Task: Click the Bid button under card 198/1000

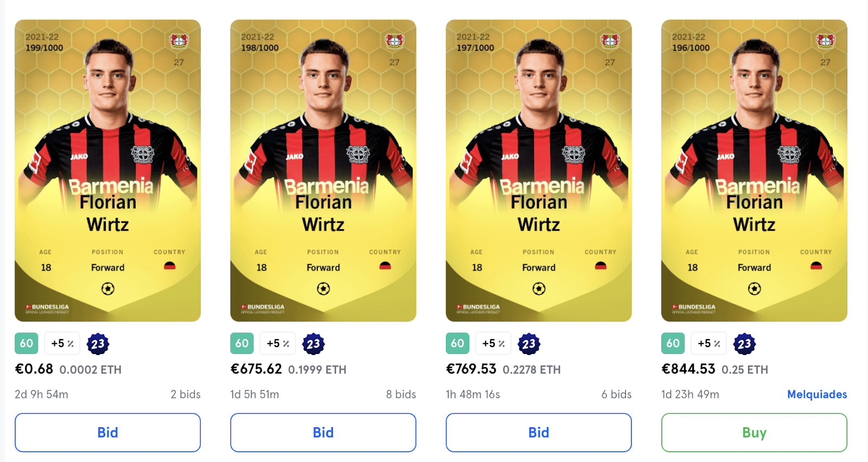Action: click(323, 433)
